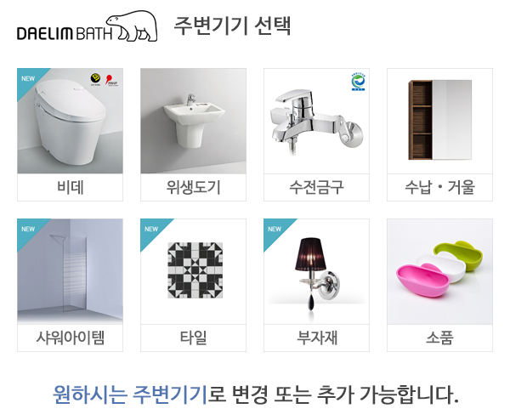Click the blue 원하시는 주변기기 text

tap(130, 394)
